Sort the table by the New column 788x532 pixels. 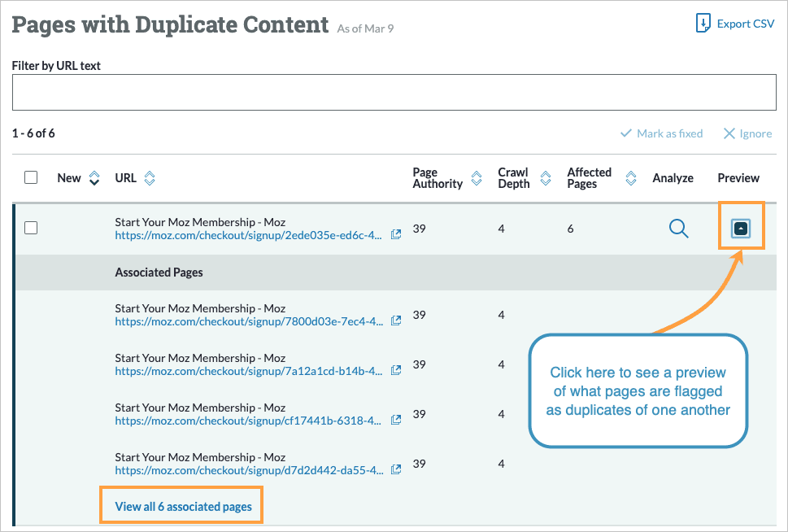94,177
